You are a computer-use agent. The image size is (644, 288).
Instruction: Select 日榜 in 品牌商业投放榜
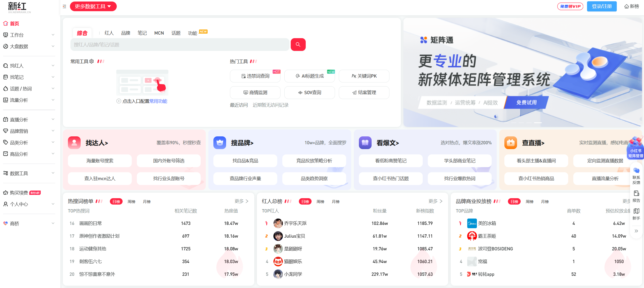coord(514,201)
